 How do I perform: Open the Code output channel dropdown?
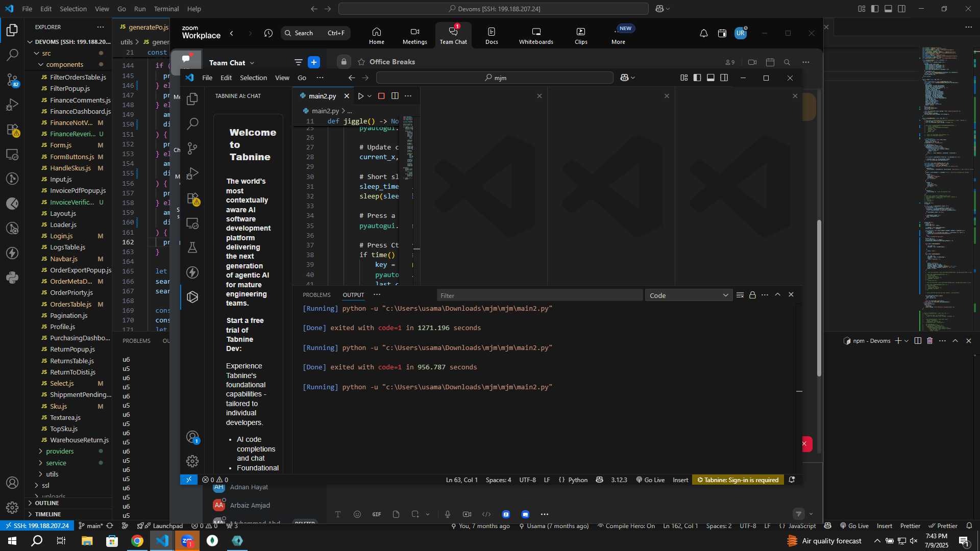[x=689, y=295]
